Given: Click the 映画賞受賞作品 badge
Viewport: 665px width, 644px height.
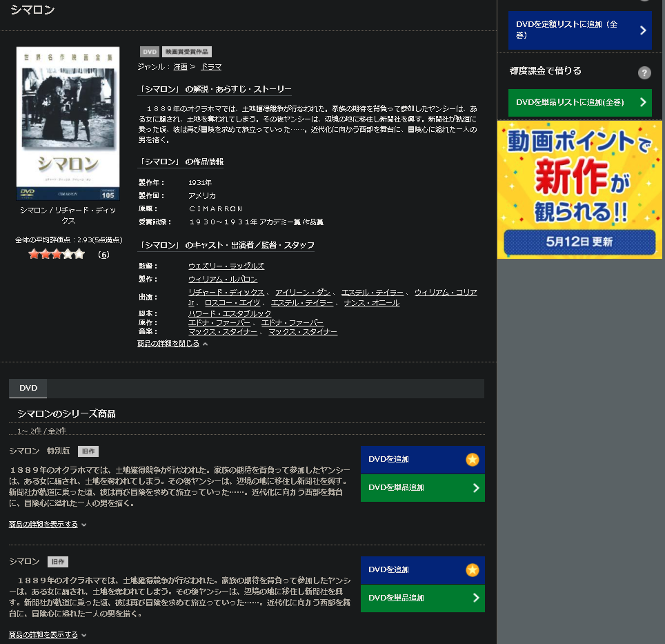Looking at the screenshot, I should pyautogui.click(x=187, y=52).
